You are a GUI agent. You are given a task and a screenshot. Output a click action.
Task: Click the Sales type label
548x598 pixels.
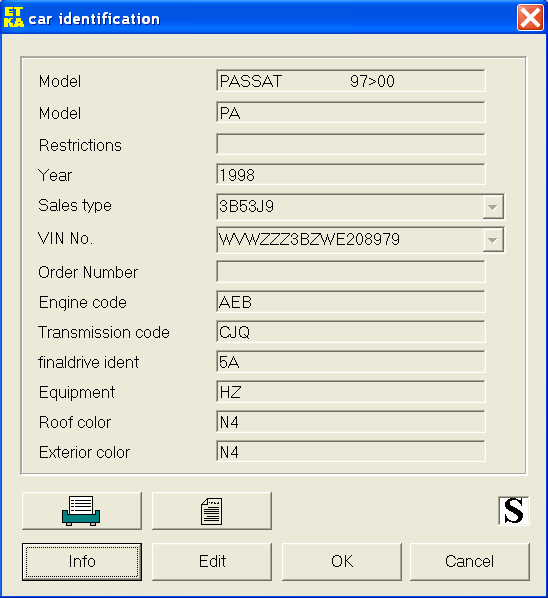pos(75,206)
